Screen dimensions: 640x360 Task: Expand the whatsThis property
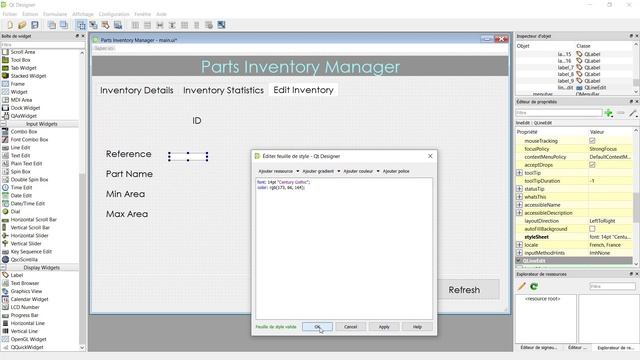519,197
